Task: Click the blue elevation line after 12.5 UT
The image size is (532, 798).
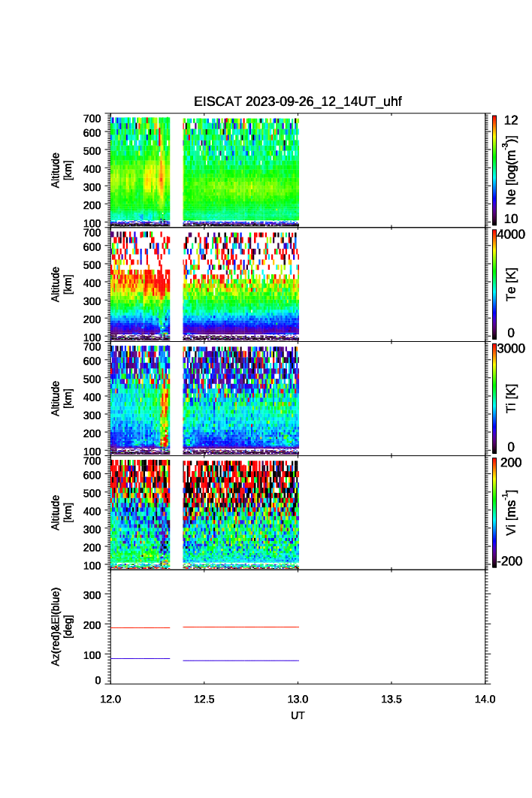Action: pos(240,660)
